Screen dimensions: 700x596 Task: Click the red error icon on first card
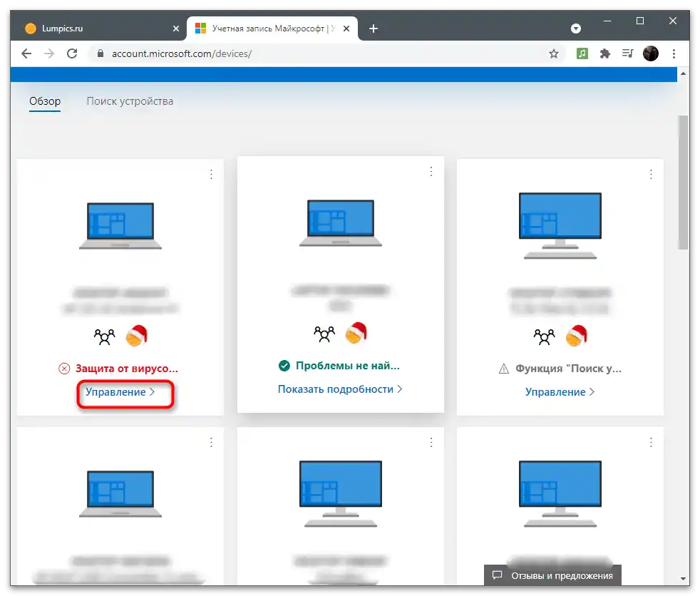(64, 369)
